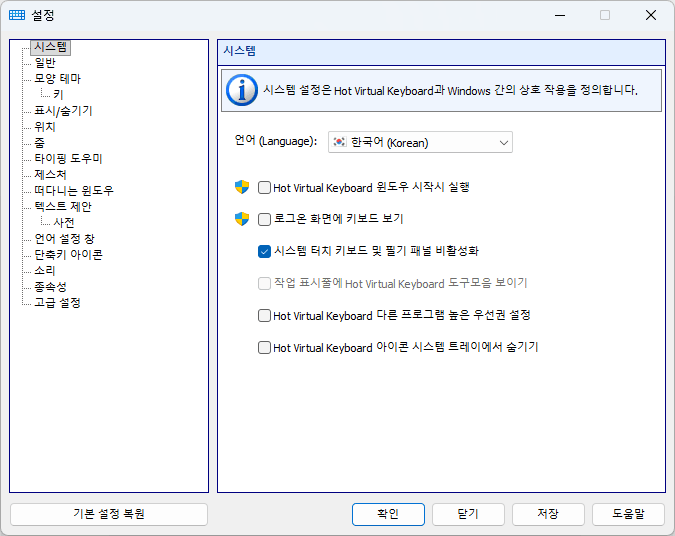675x536 pixels.
Task: Enable 다른 프로그램 높은 우선권 설정 checkbox
Action: pyautogui.click(x=264, y=315)
